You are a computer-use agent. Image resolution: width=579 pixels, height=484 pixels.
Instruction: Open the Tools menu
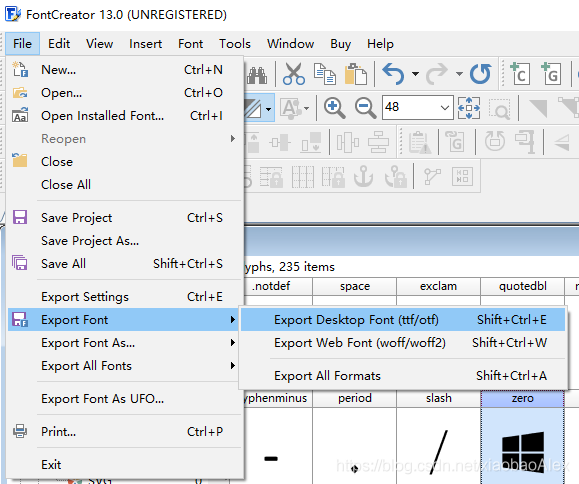point(235,44)
